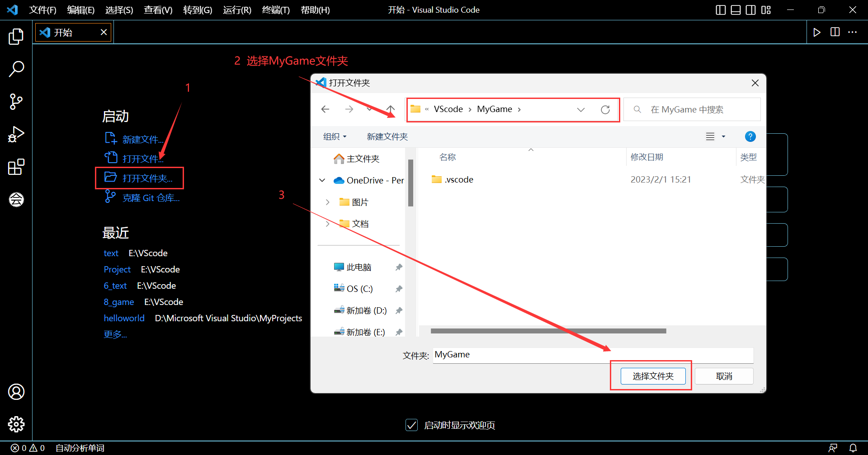
Task: Open the 帮助(H) menu
Action: 315,10
